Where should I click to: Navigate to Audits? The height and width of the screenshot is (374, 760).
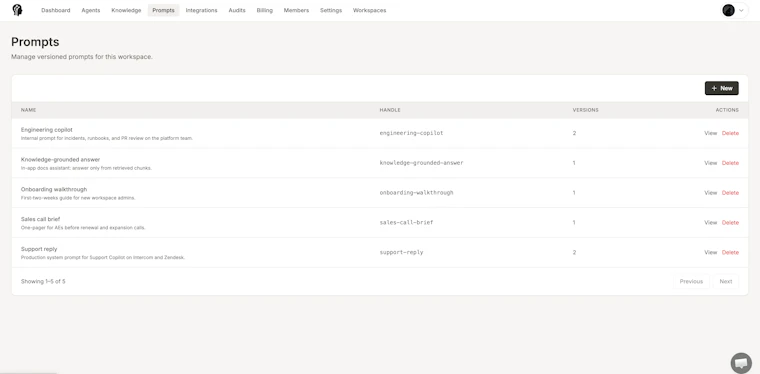237,10
